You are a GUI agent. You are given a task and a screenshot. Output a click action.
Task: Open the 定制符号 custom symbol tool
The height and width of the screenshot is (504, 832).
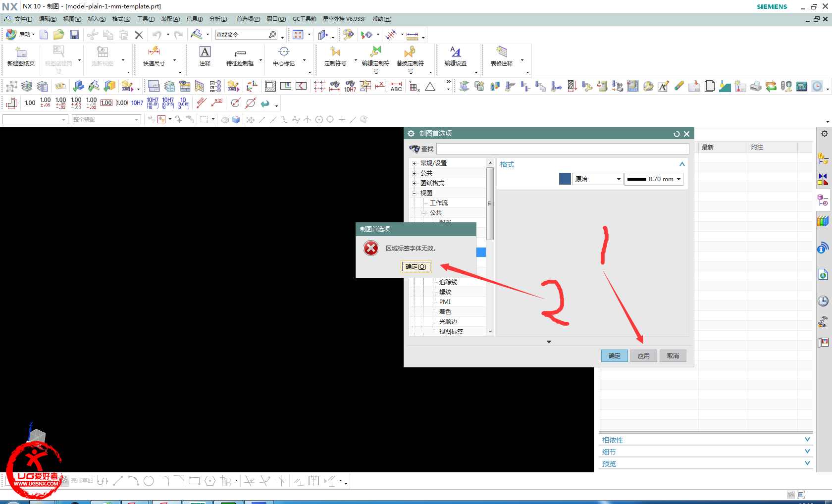click(x=335, y=56)
